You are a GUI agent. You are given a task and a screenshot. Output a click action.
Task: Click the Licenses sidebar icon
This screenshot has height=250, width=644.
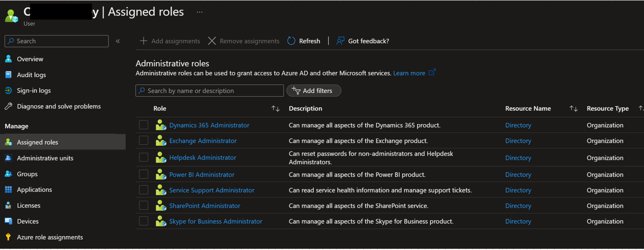(8, 205)
